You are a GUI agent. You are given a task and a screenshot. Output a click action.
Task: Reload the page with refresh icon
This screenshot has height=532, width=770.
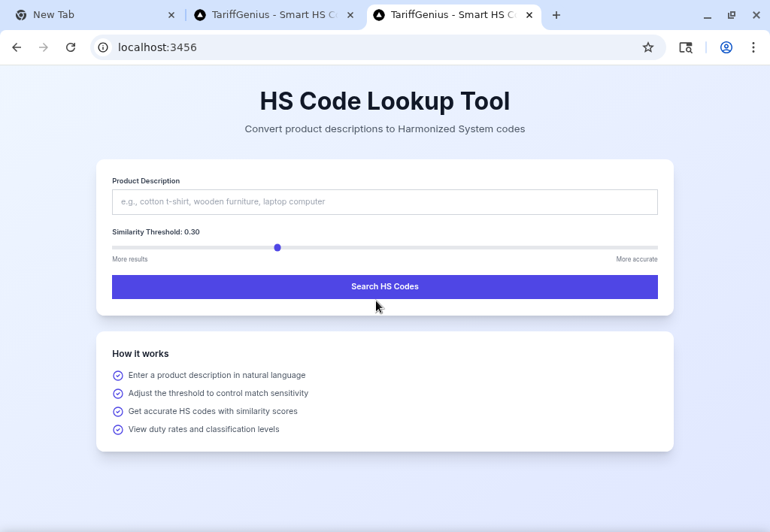[x=71, y=47]
